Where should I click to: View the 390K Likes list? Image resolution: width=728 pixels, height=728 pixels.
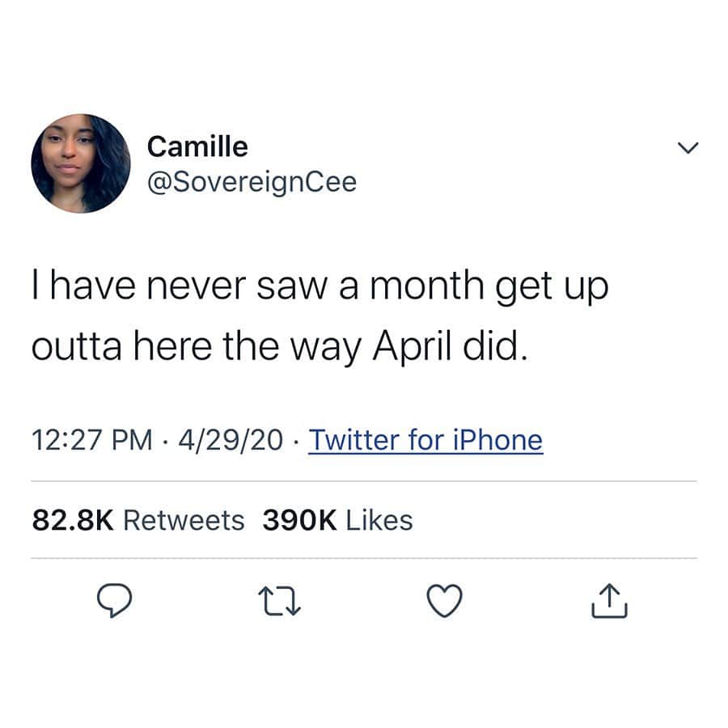337,520
